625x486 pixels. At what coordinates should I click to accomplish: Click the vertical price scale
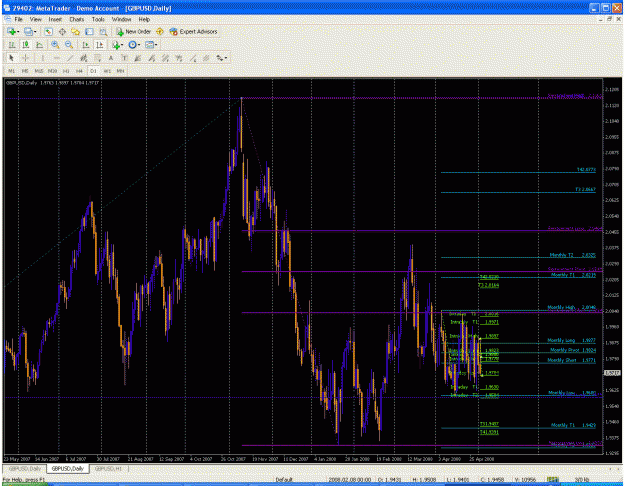[611, 266]
